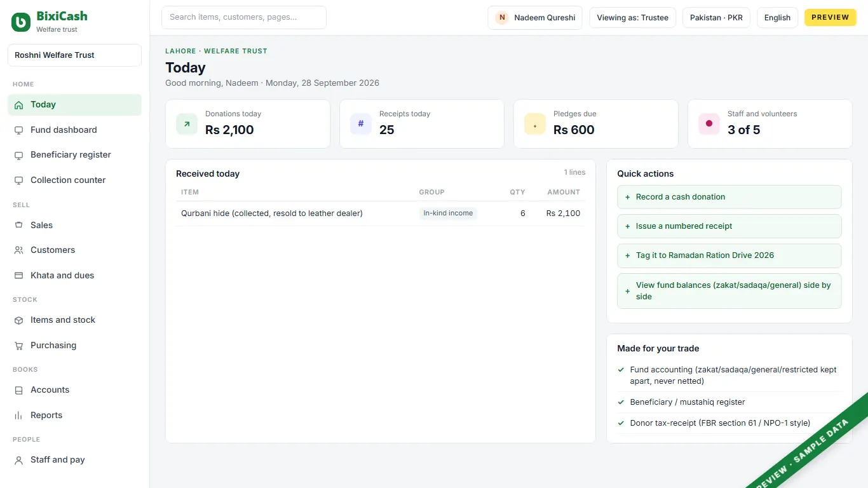The height and width of the screenshot is (488, 868).
Task: Click the Pledges due Rs 600 card
Action: click(596, 124)
